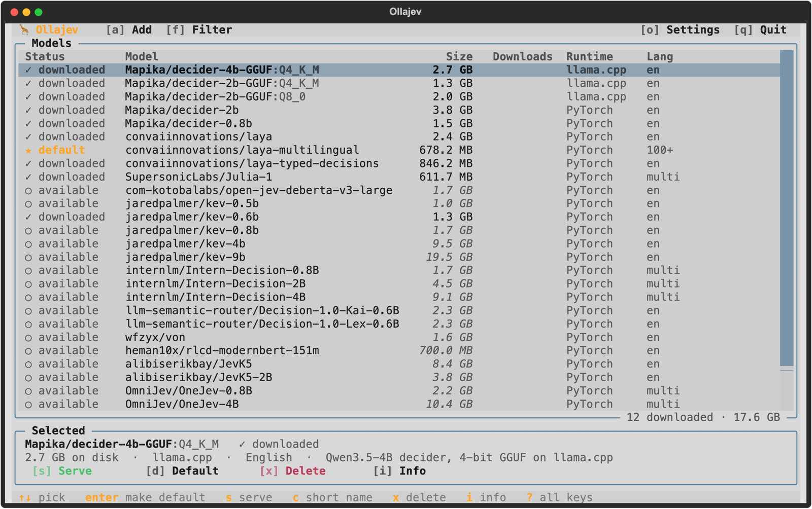The image size is (812, 509).
Task: Click the up-down arrows pick hint
Action: (x=42, y=498)
